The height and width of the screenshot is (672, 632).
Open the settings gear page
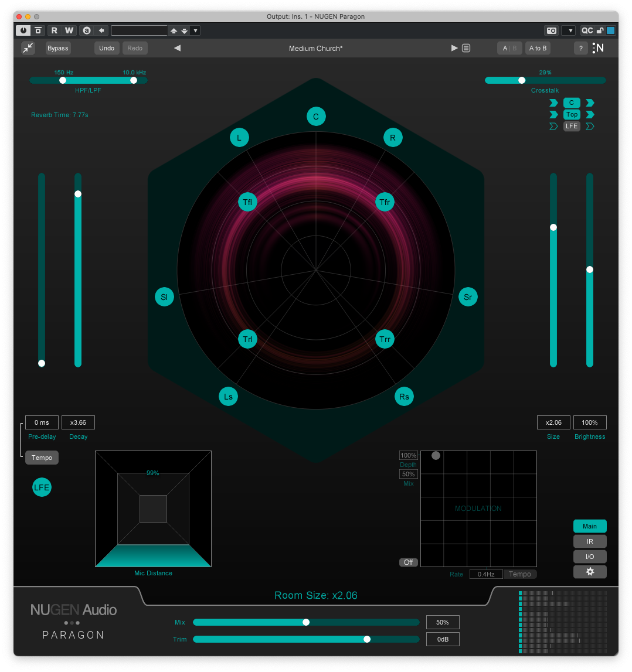pyautogui.click(x=590, y=572)
